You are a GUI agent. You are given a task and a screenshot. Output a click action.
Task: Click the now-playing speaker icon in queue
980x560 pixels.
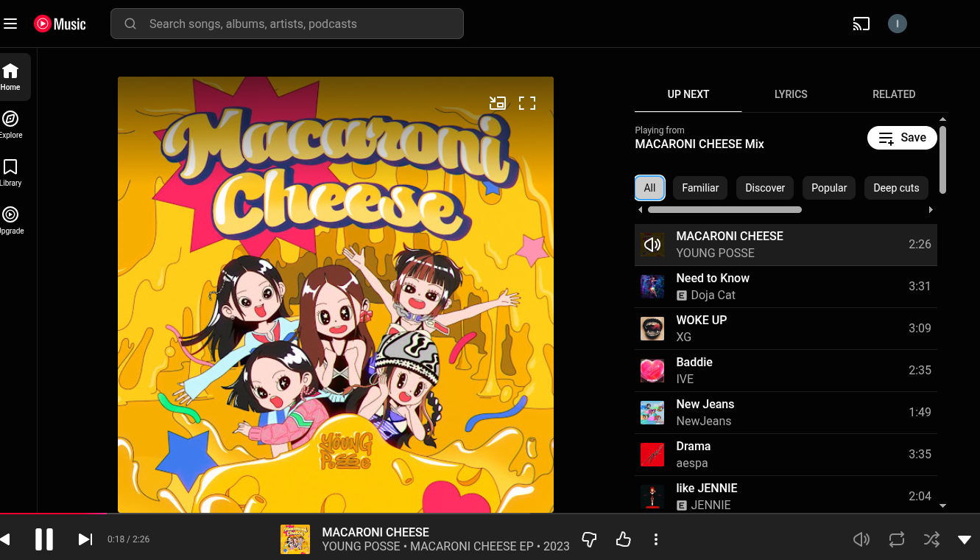652,245
